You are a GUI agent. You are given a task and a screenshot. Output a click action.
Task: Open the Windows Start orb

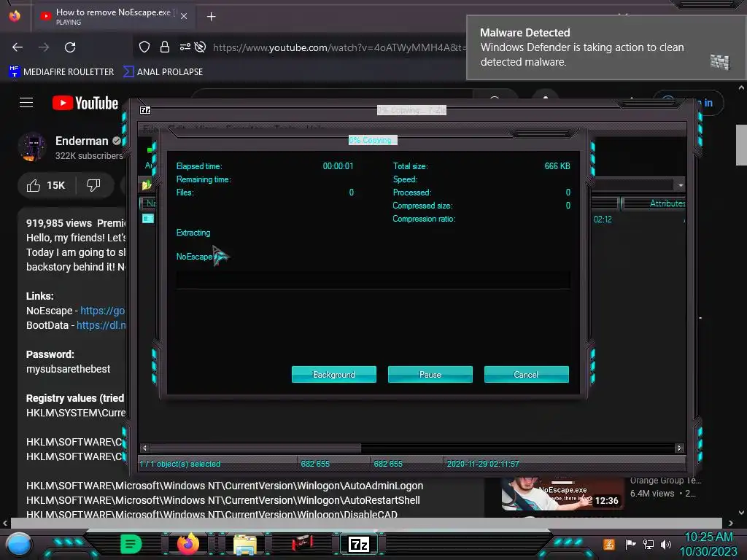coord(18,545)
